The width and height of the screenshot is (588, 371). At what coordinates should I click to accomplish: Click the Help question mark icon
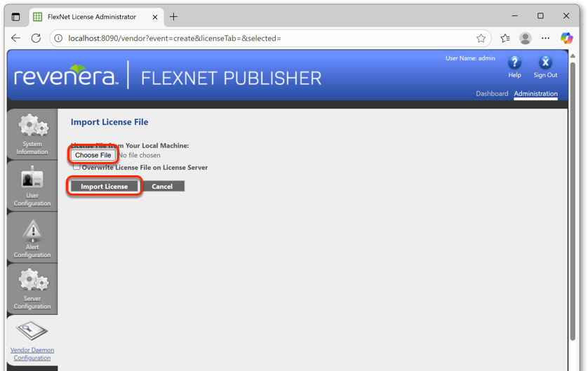[514, 62]
